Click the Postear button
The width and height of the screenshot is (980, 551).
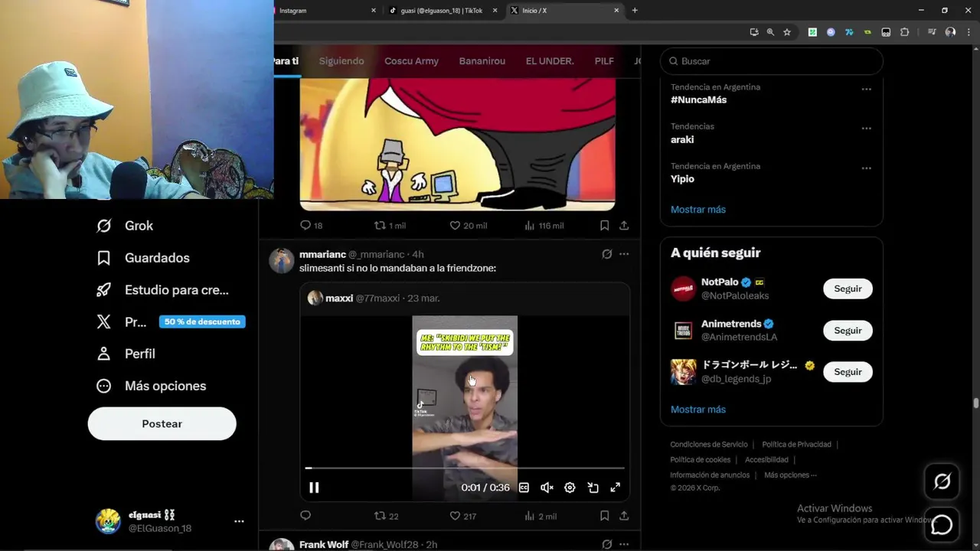pyautogui.click(x=162, y=423)
